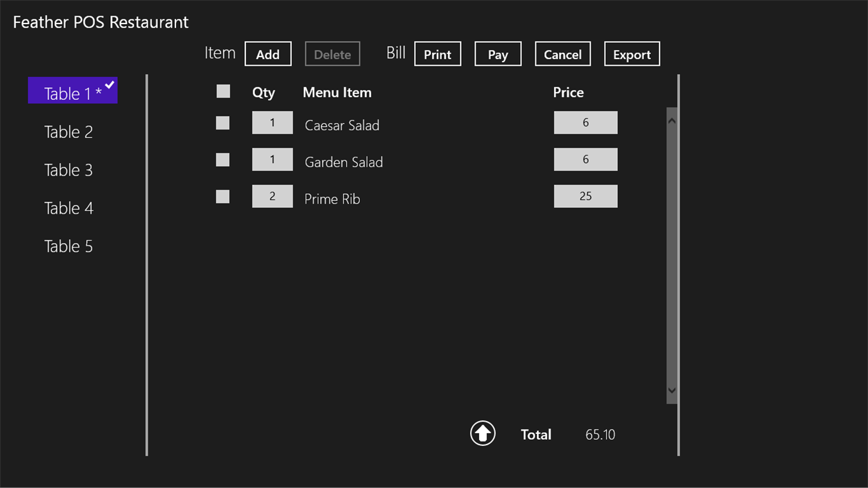Screen dimensions: 868x488
Task: Click the Print bill button
Action: point(438,54)
